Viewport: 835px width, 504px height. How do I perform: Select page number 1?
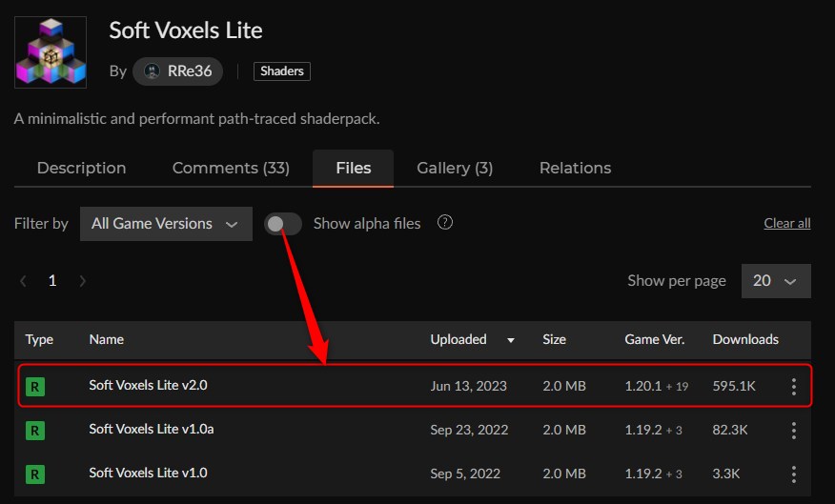[52, 281]
